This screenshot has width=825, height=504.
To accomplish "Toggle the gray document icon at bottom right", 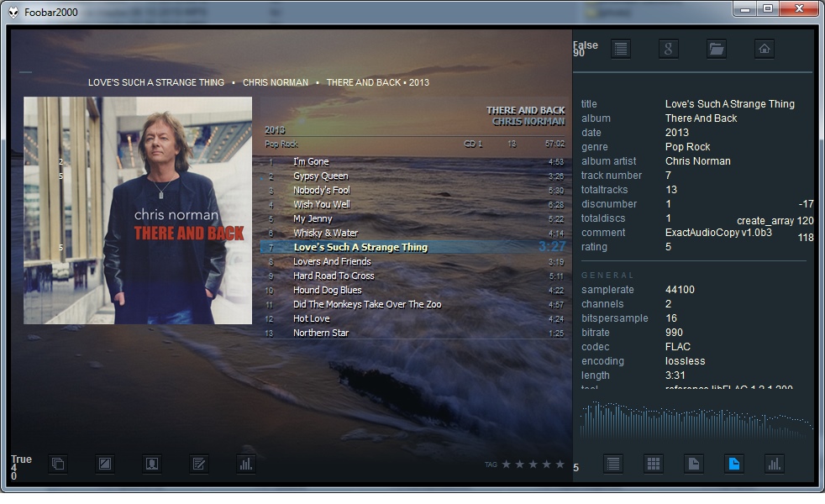I will click(693, 464).
